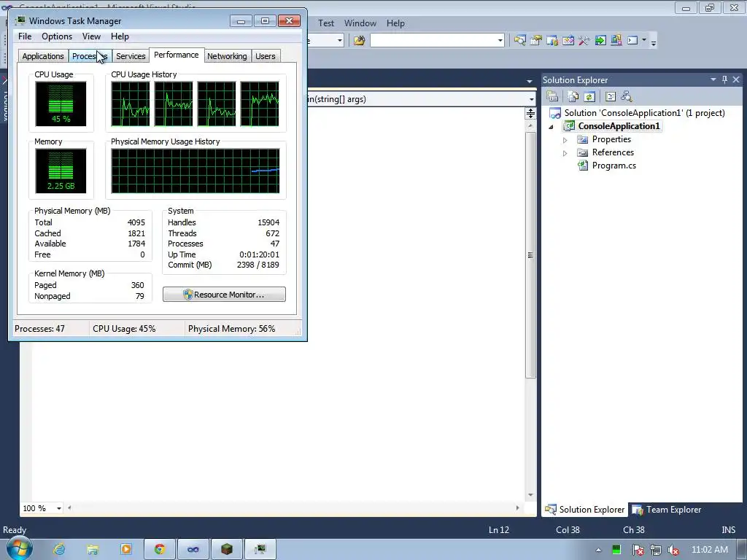747x560 pixels.
Task: Click the Action Center flag tray icon
Action: click(638, 550)
